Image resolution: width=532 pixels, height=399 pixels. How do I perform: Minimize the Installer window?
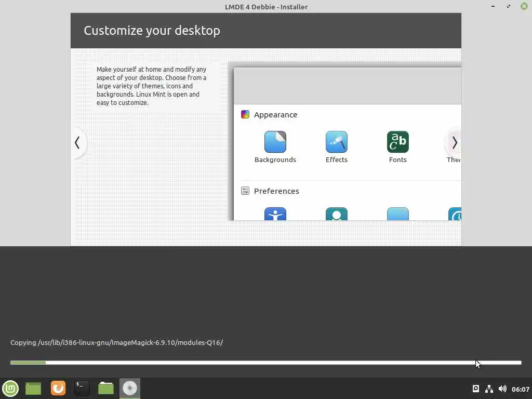[x=493, y=6]
